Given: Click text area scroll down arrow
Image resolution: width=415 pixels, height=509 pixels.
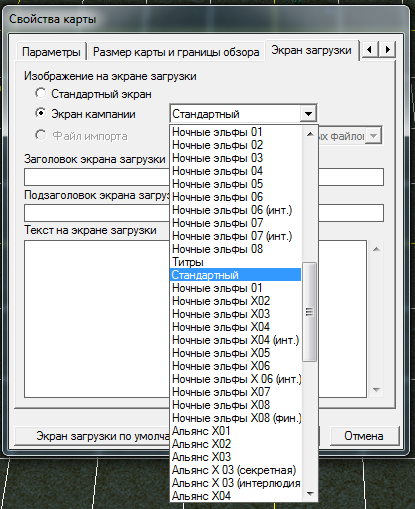Looking at the screenshot, I should click(x=376, y=389).
